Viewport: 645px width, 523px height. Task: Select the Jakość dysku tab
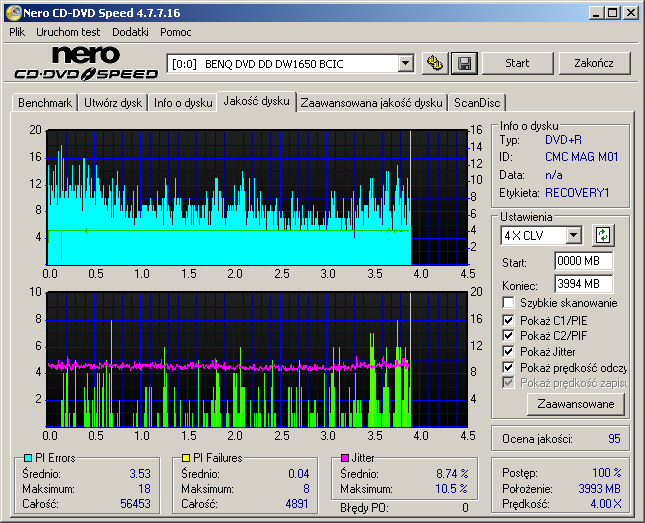[x=256, y=101]
